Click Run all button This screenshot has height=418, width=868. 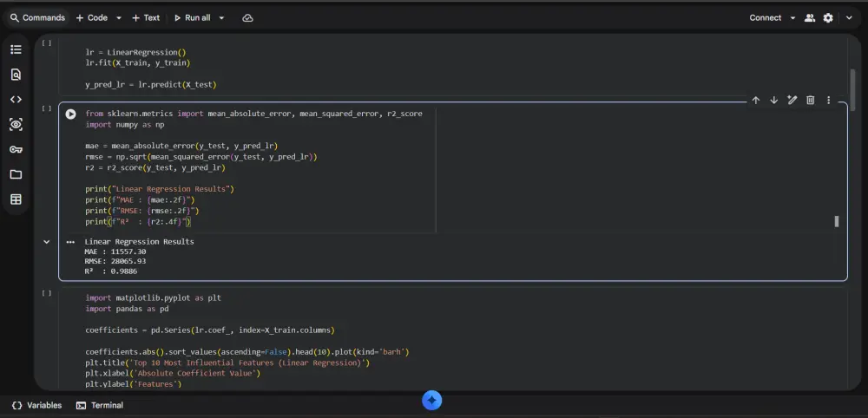[x=192, y=17]
